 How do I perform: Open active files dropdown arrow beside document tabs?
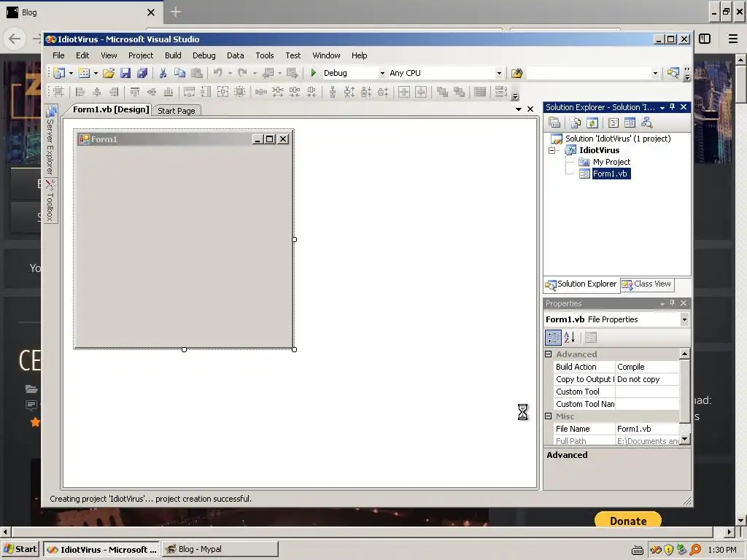[519, 109]
